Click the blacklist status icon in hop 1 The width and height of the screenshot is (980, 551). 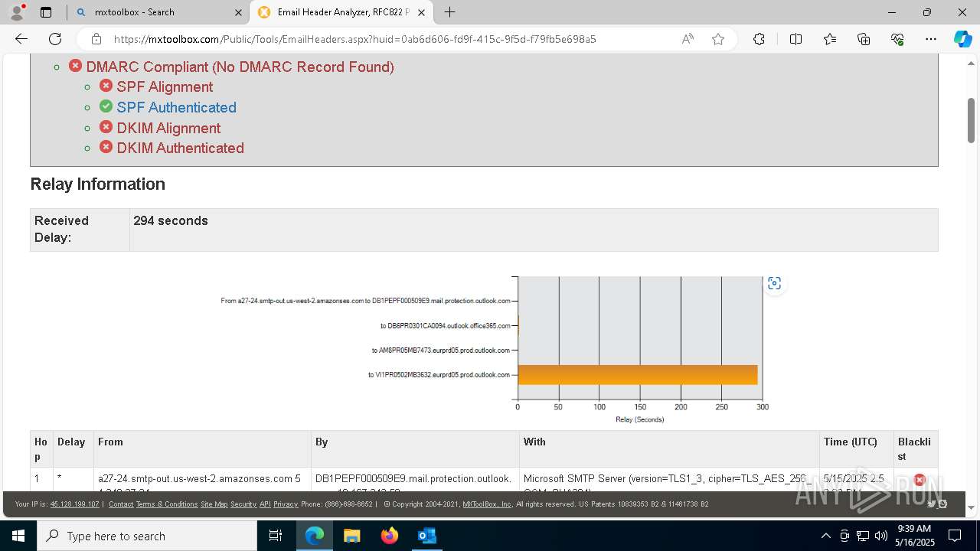click(920, 480)
